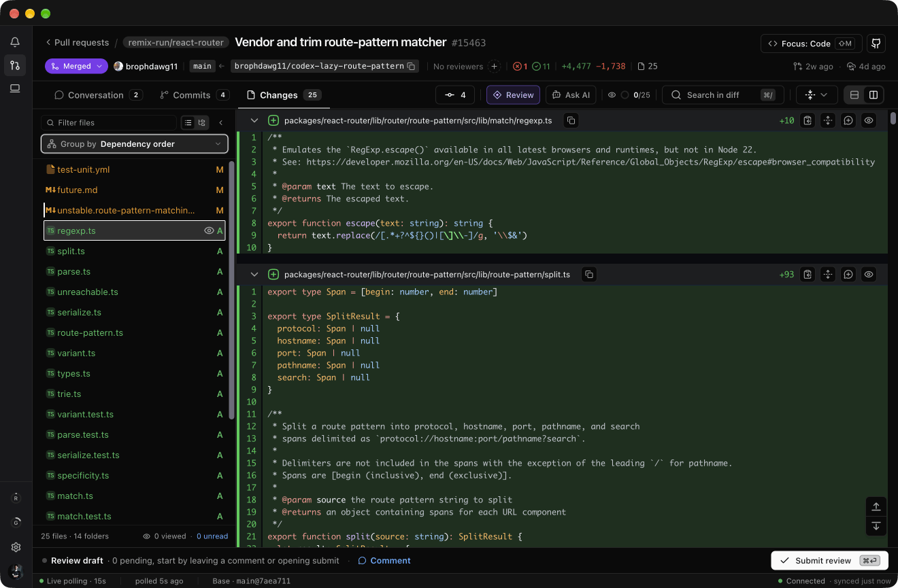Add a reviewer with the plus icon
Screen dimensions: 898x588
495,67
